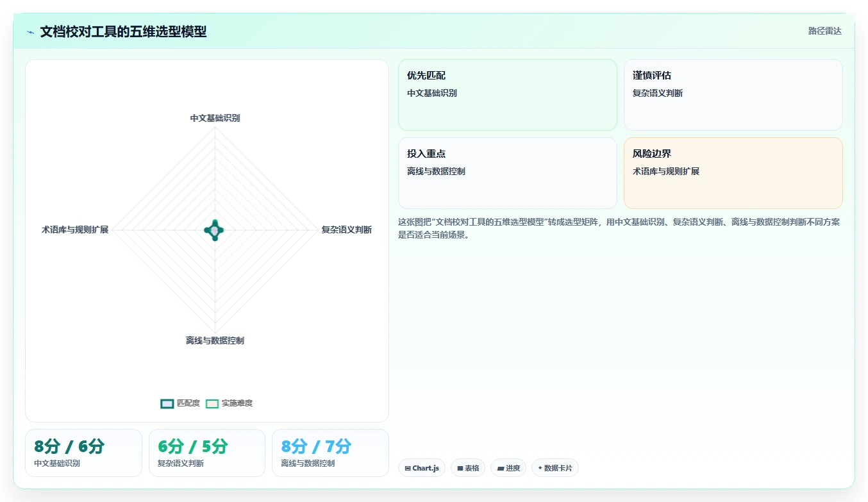The image size is (868, 502).
Task: Click the 术语库与规则扩展 radar axis label
Action: coord(75,230)
